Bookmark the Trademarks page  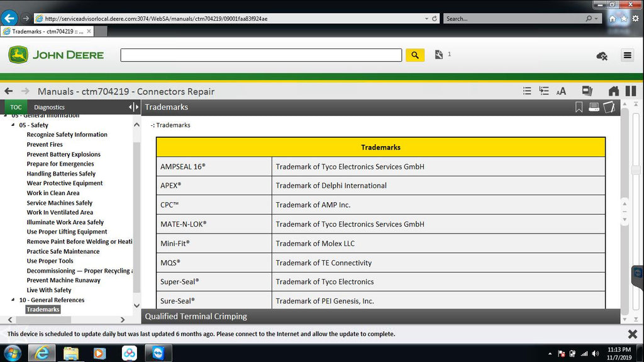[579, 107]
